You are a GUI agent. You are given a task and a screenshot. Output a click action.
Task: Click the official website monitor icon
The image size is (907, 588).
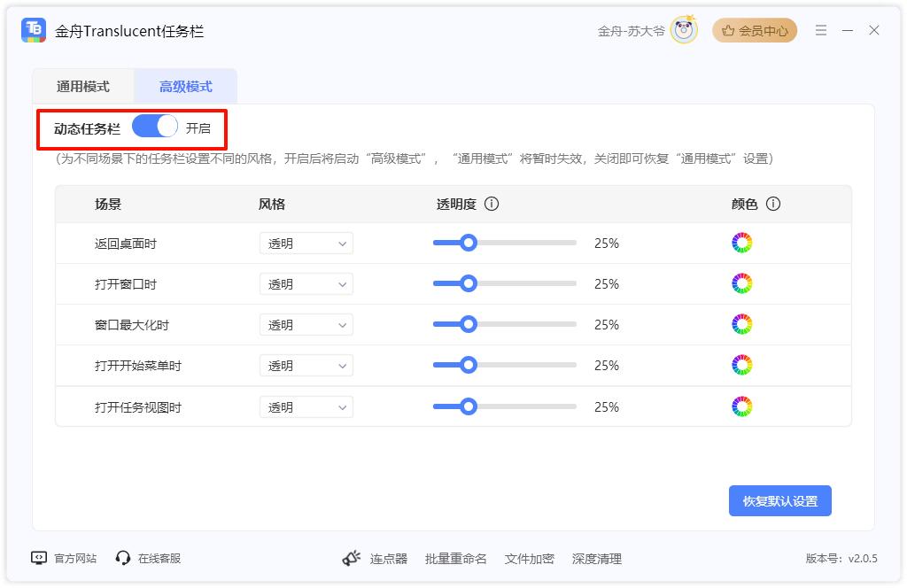(39, 558)
